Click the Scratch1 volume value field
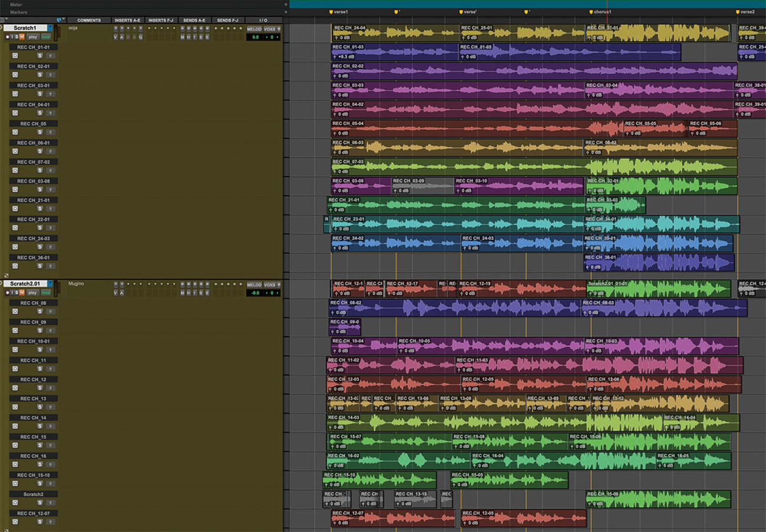The height and width of the screenshot is (532, 766). 255,37
